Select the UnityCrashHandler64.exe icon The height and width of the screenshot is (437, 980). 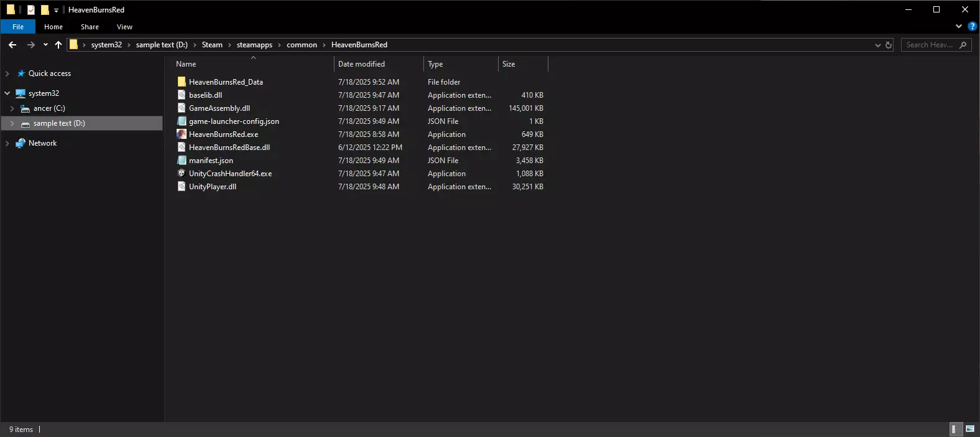pyautogui.click(x=182, y=173)
